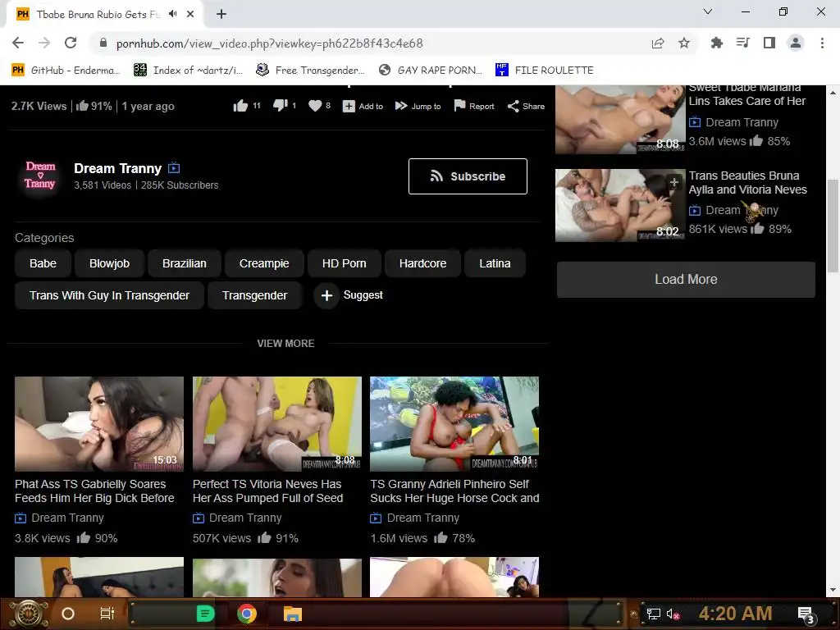Screen dimensions: 840x630
Task: Open the Chrome profile avatar
Action: point(796,43)
